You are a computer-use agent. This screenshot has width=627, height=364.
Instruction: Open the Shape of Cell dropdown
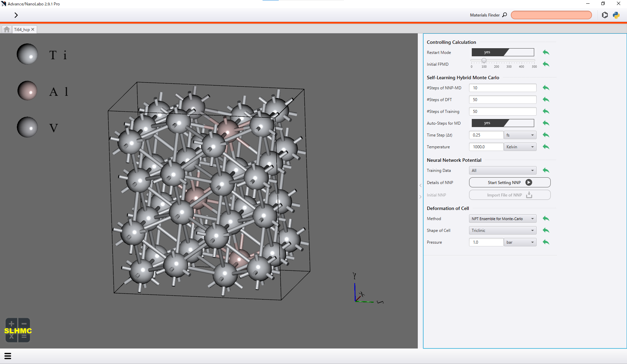tap(503, 230)
